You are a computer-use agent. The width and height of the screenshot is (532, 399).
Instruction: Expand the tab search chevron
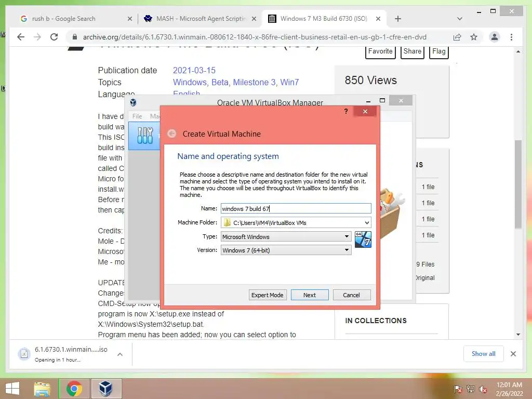[459, 19]
